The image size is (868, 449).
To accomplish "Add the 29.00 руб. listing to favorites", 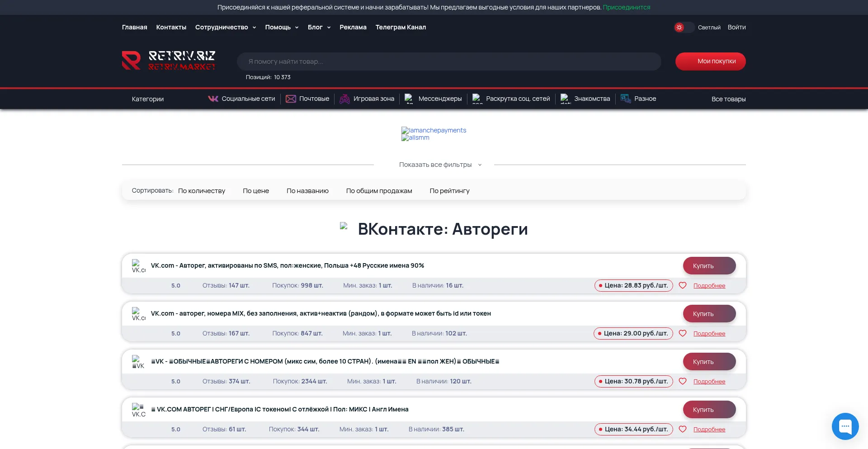I will click(x=683, y=333).
